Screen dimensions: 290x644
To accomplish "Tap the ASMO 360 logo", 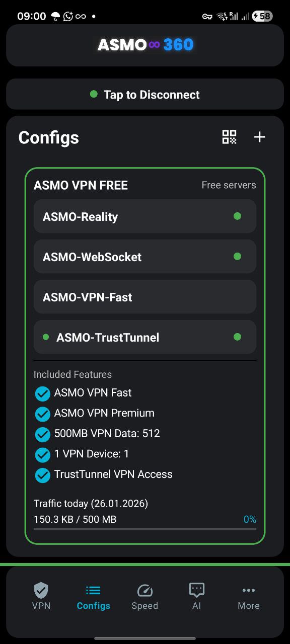I will (x=145, y=44).
